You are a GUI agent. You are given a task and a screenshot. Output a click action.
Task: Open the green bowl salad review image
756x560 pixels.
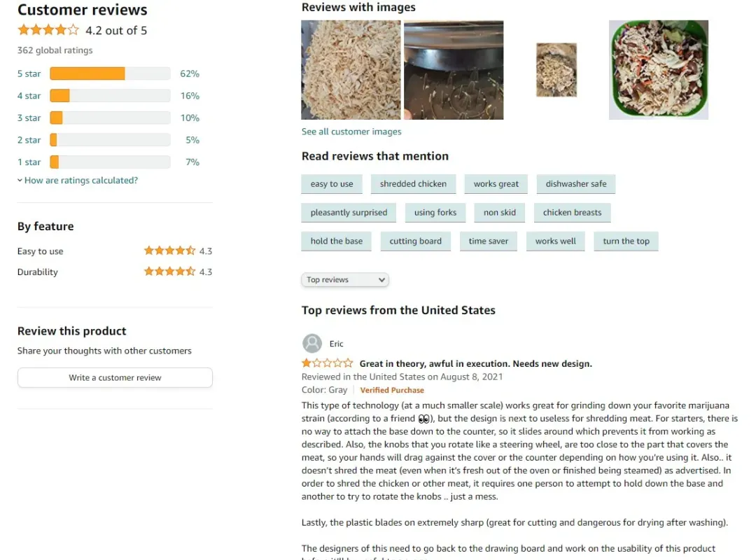[x=658, y=70]
